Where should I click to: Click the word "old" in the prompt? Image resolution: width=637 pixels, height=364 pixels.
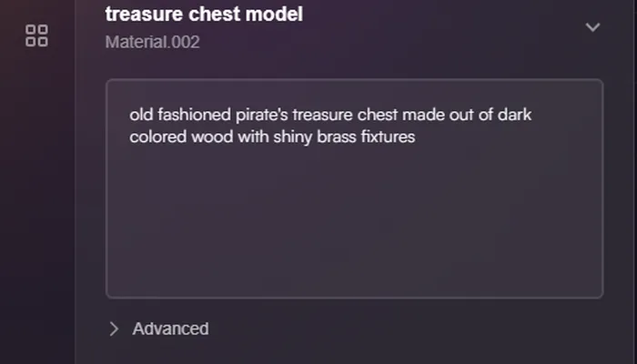point(141,116)
